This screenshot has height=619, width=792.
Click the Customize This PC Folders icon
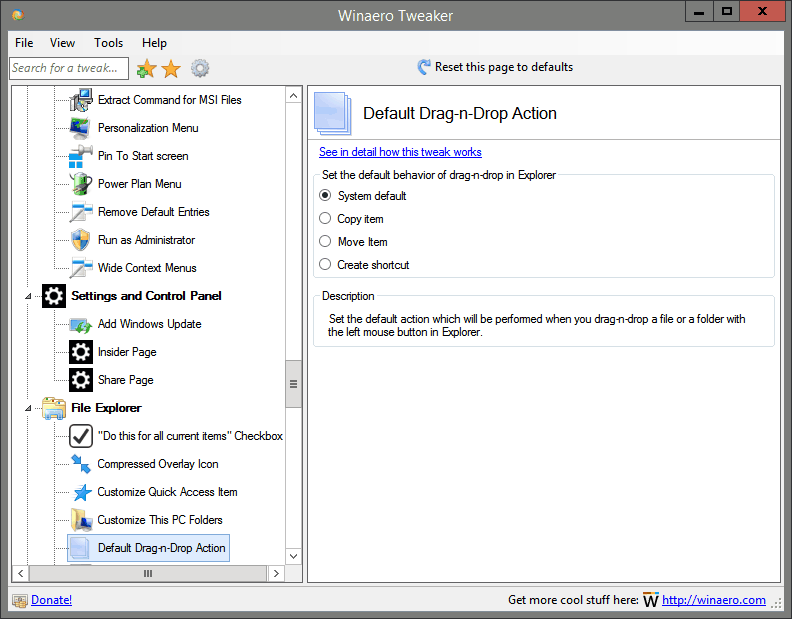coord(81,520)
